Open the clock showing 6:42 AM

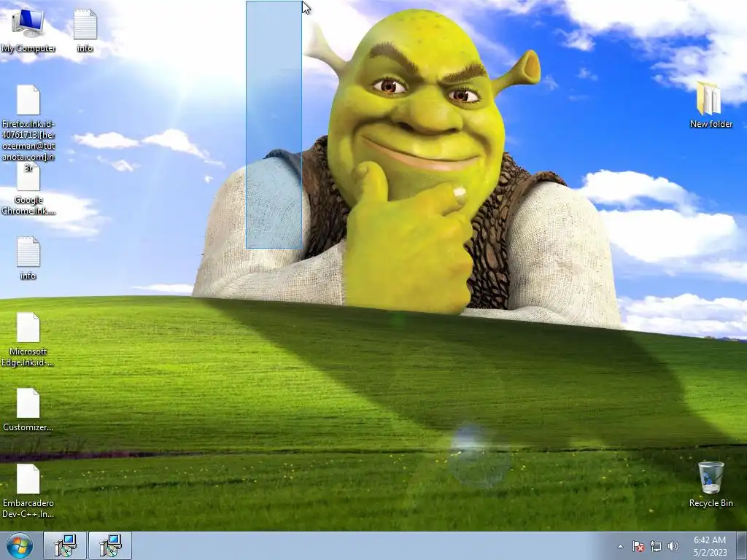[710, 545]
